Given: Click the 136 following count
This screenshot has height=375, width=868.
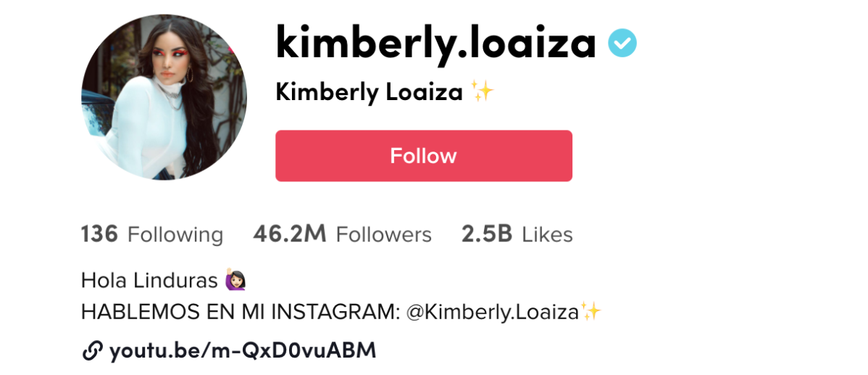Looking at the screenshot, I should point(100,234).
